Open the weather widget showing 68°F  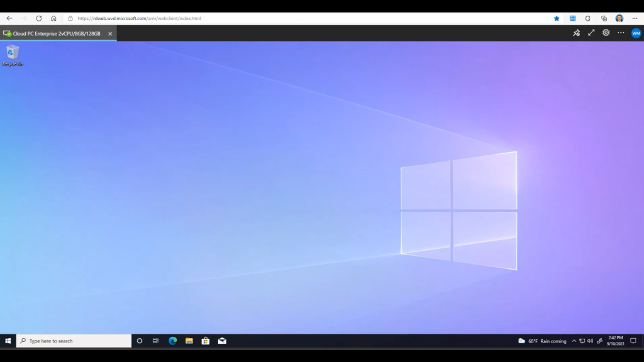click(x=542, y=341)
